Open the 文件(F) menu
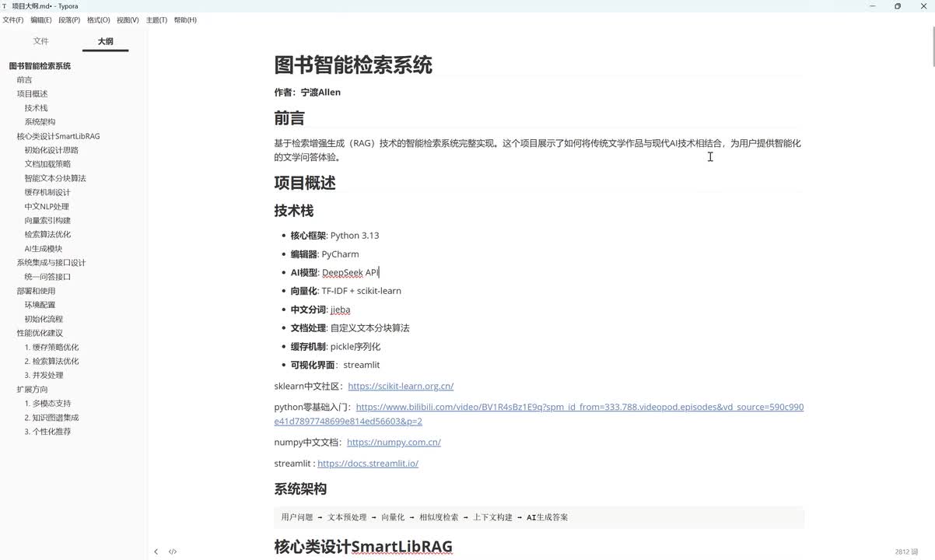 (x=13, y=20)
